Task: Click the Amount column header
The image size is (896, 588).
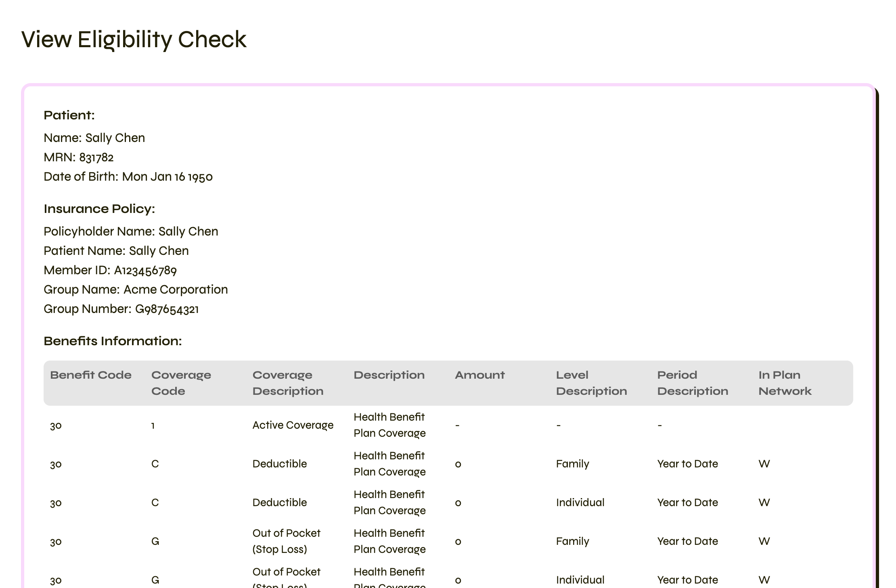Action: coord(480,375)
